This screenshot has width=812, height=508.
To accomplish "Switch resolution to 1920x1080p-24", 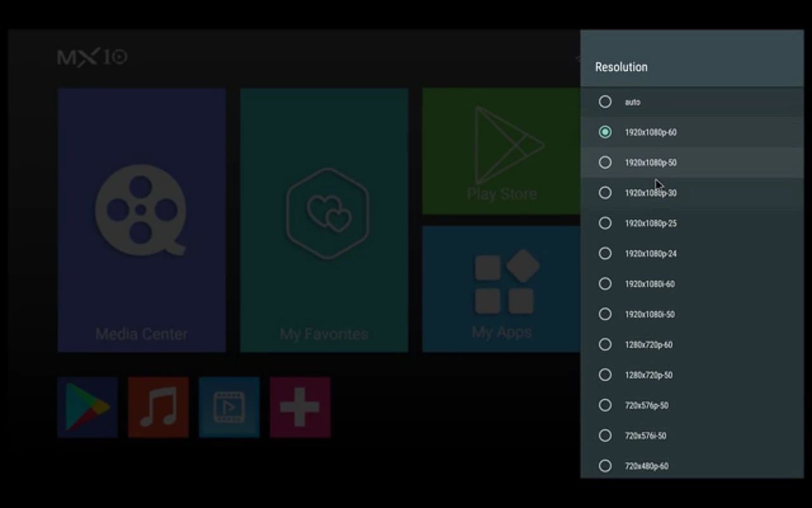I will [691, 254].
